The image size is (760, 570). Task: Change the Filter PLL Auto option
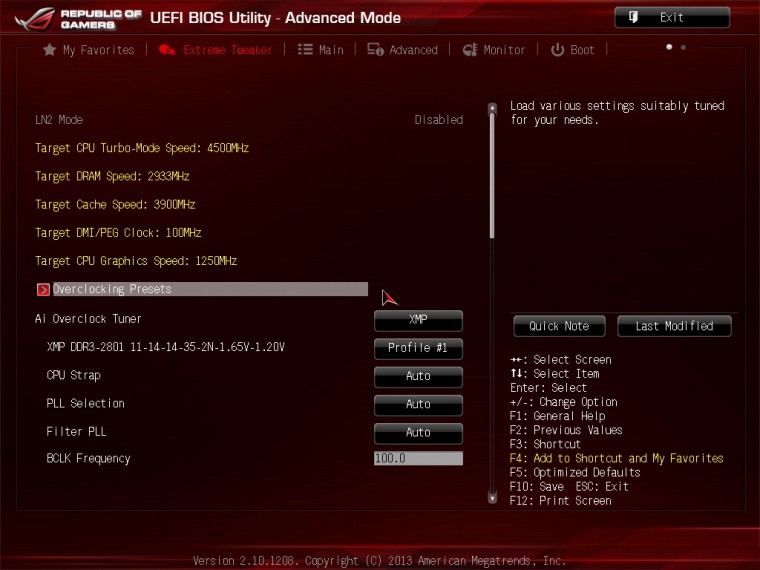click(x=418, y=432)
